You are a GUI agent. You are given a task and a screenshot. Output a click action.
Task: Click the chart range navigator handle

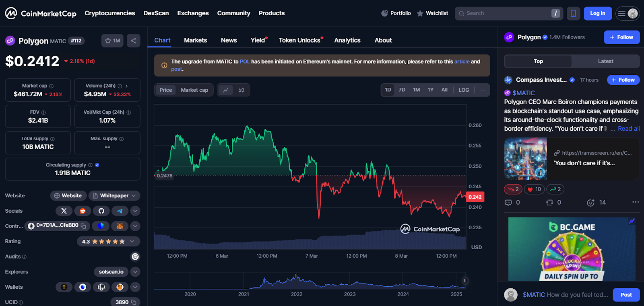point(465,281)
